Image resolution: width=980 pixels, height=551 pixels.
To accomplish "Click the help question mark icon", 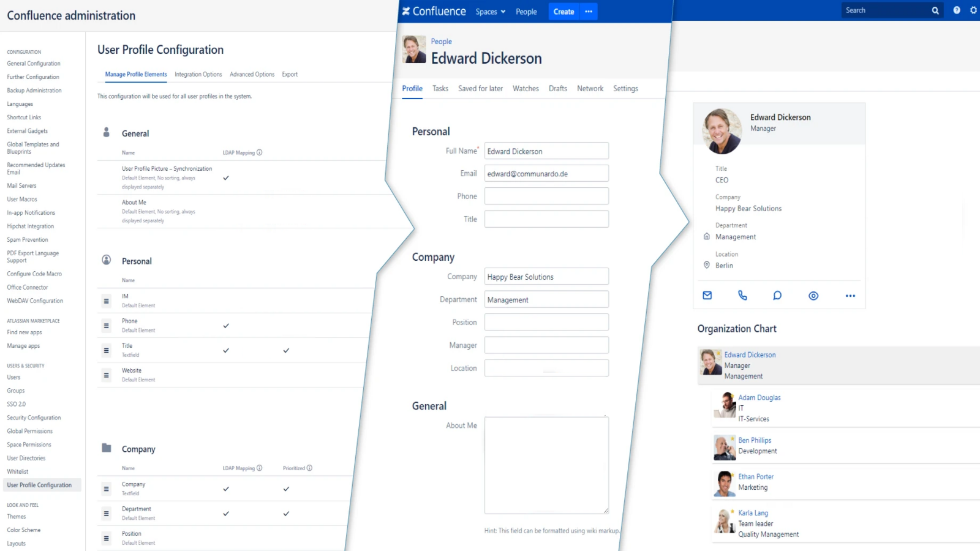I will click(957, 10).
